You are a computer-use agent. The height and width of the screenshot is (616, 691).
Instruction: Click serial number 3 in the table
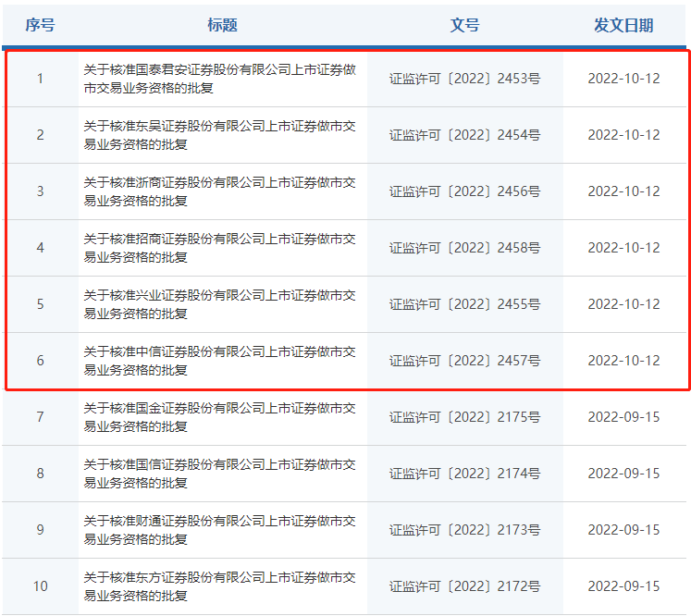[x=40, y=191]
